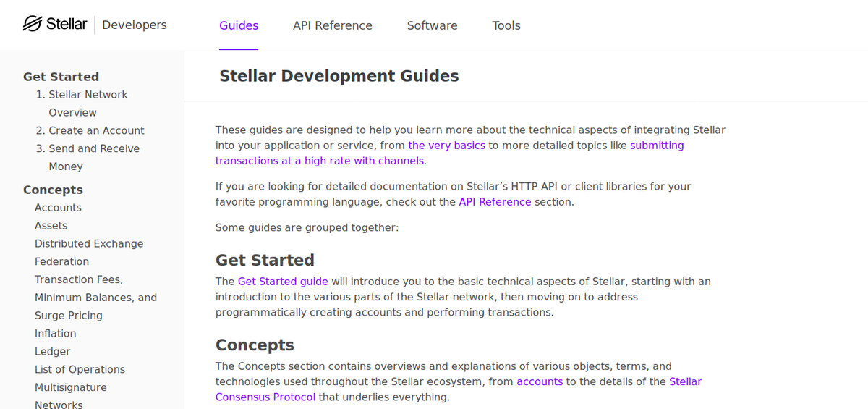
Task: Open the Get Started guide link
Action: 283,282
